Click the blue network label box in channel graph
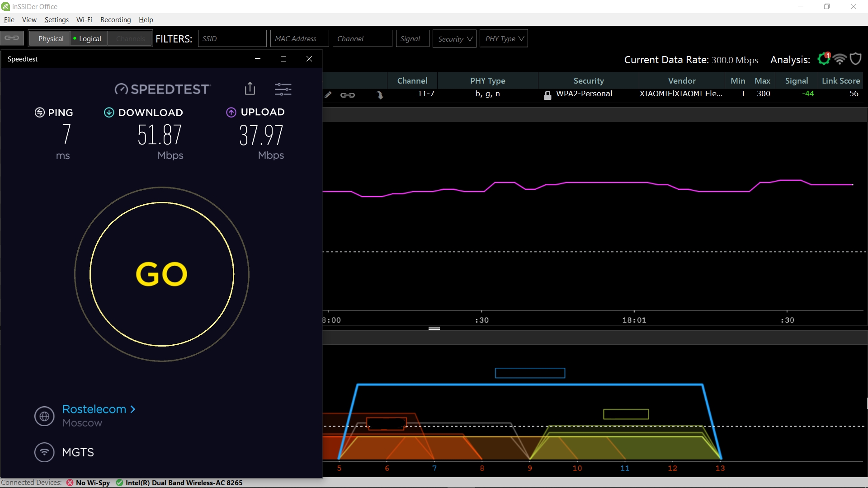Image resolution: width=868 pixels, height=488 pixels. (530, 373)
